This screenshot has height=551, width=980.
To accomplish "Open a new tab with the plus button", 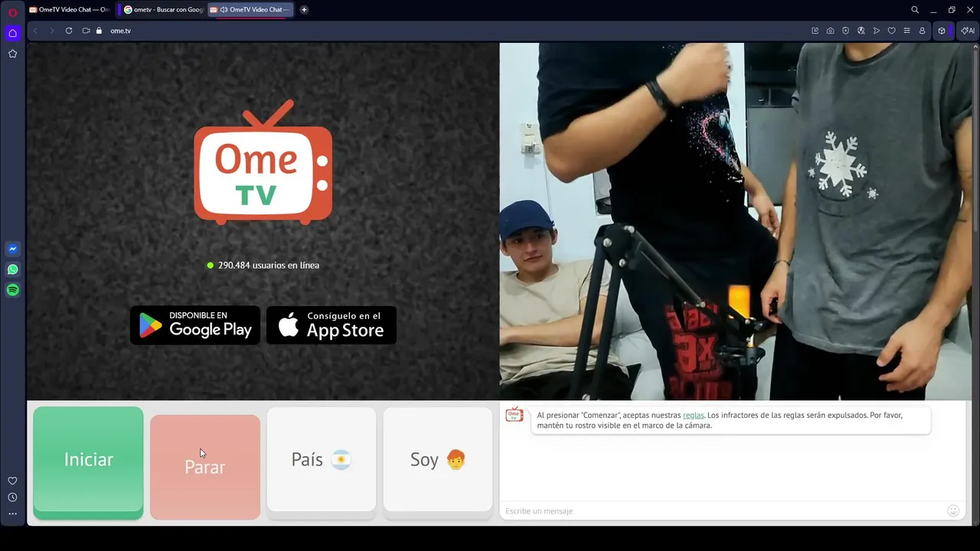I will coord(304,10).
